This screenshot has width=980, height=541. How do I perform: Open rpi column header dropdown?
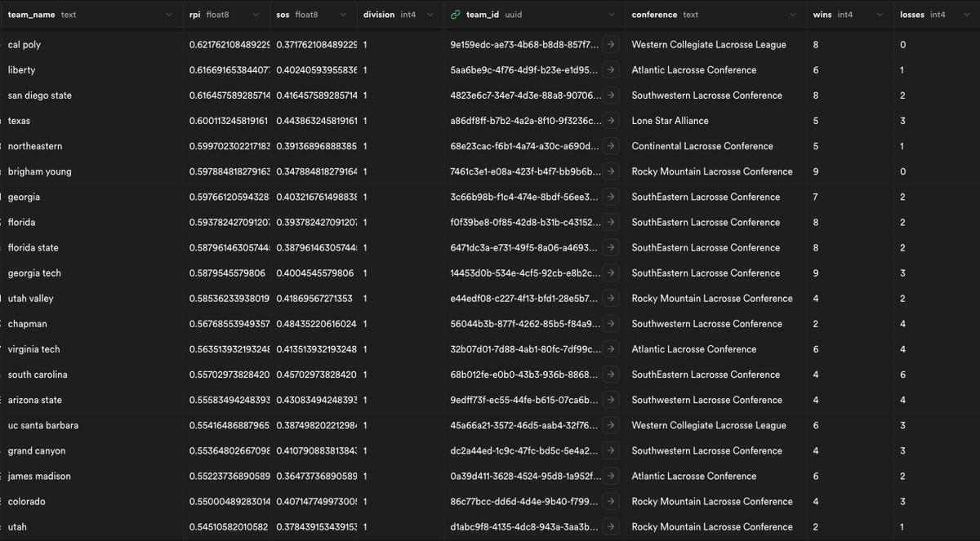[256, 15]
